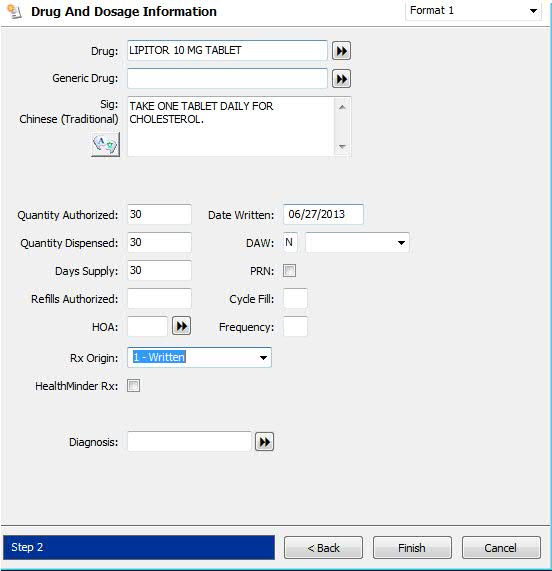
Task: Click the Sig translation icon button
Action: (105, 145)
